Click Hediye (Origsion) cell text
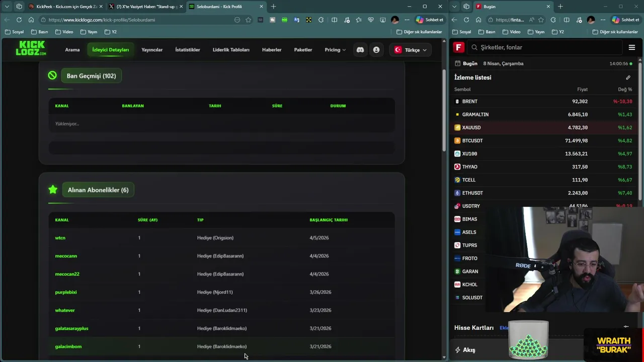 click(x=215, y=238)
